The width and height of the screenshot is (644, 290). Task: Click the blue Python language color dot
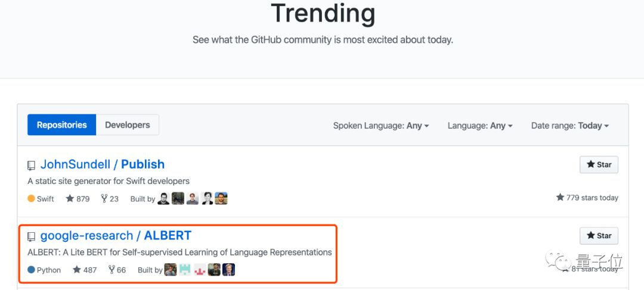[x=31, y=270]
